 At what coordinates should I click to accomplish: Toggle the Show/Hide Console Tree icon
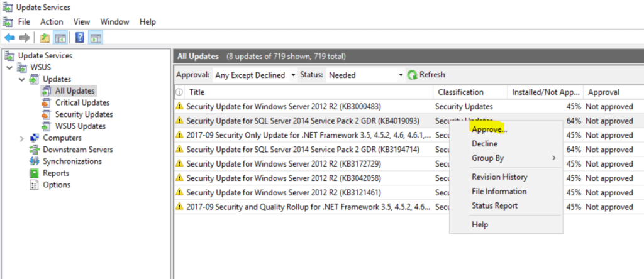[60, 38]
